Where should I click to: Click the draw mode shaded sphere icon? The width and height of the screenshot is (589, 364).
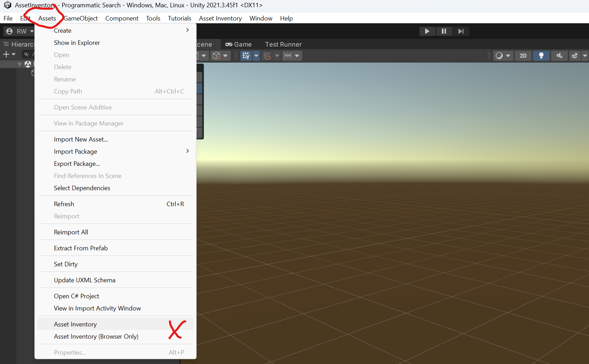pos(499,56)
